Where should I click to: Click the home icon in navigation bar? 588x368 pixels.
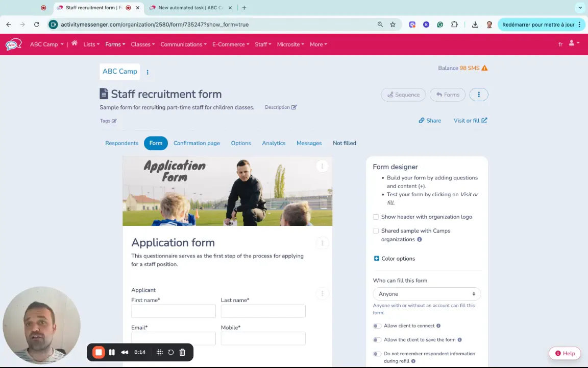tap(74, 44)
